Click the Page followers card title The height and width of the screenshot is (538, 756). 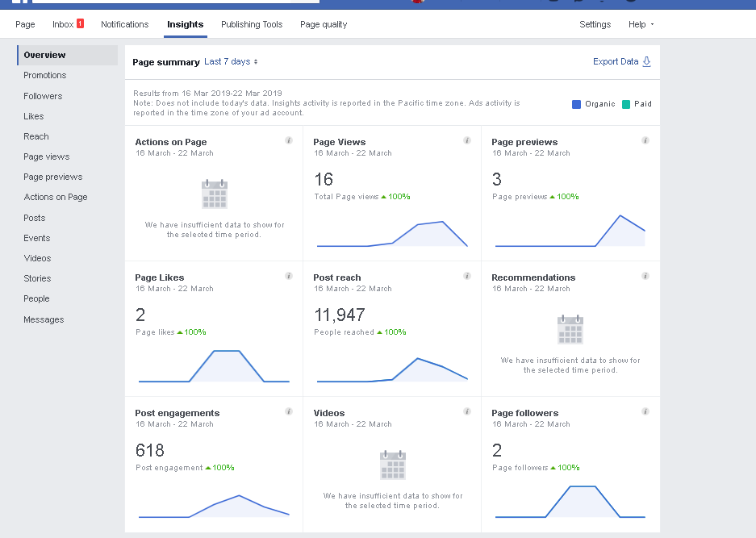(525, 413)
